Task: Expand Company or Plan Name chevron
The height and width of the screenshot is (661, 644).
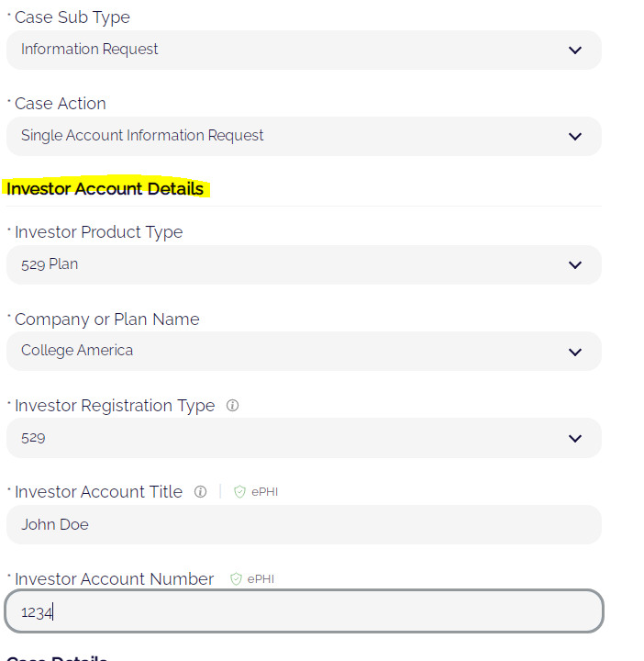Action: tap(575, 352)
